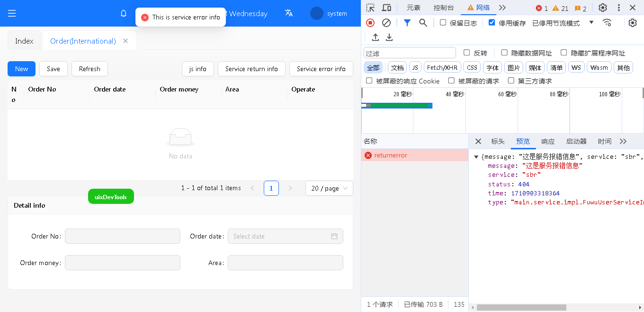Filter requests by 全部

pos(373,67)
